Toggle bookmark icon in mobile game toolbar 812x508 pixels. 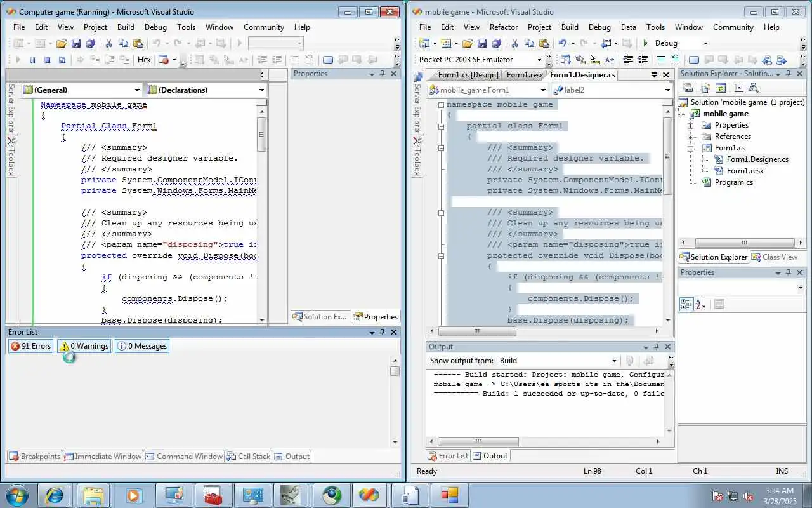point(693,60)
